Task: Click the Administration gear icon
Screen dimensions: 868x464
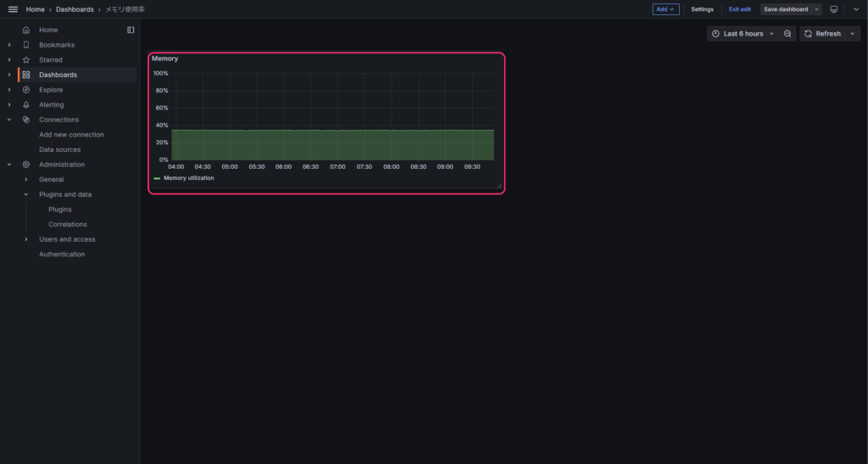Action: [26, 165]
